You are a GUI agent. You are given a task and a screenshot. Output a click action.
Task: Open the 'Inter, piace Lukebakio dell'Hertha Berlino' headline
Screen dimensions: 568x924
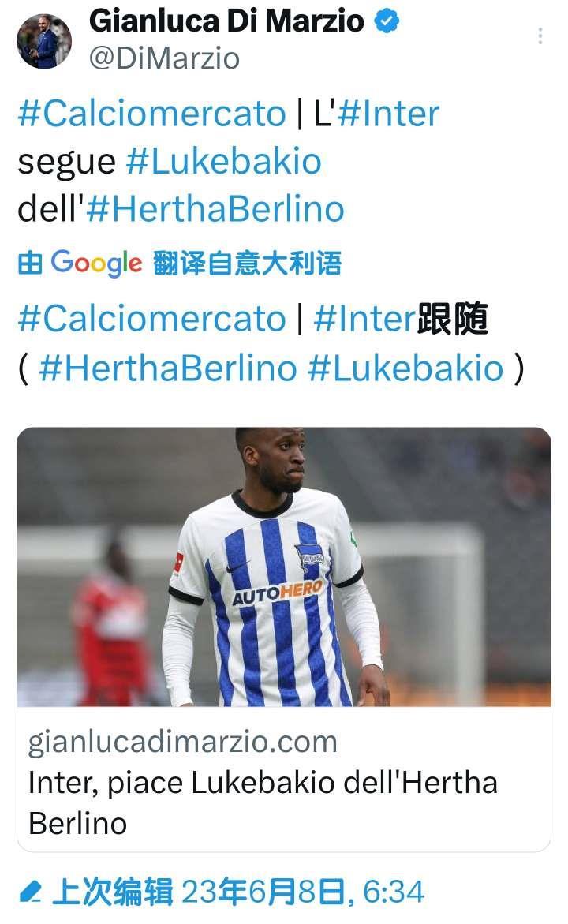pyautogui.click(x=263, y=802)
